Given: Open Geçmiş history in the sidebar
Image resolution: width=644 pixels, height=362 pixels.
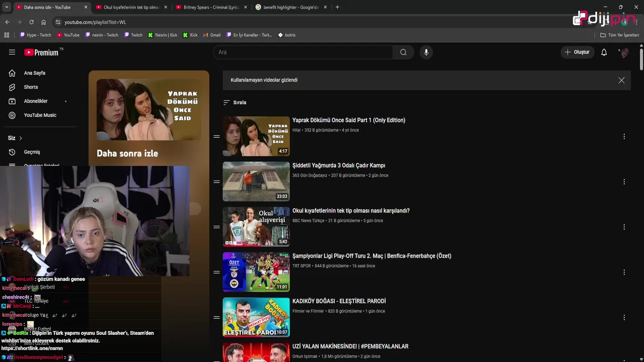Looking at the screenshot, I should coord(32,152).
